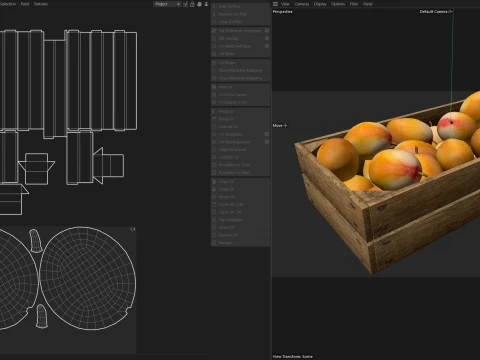Open the Camera menu
Viewport: 480px width, 360px height.
click(301, 4)
